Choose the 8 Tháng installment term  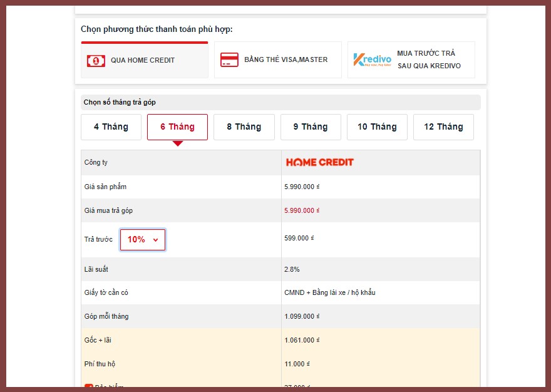(x=244, y=127)
